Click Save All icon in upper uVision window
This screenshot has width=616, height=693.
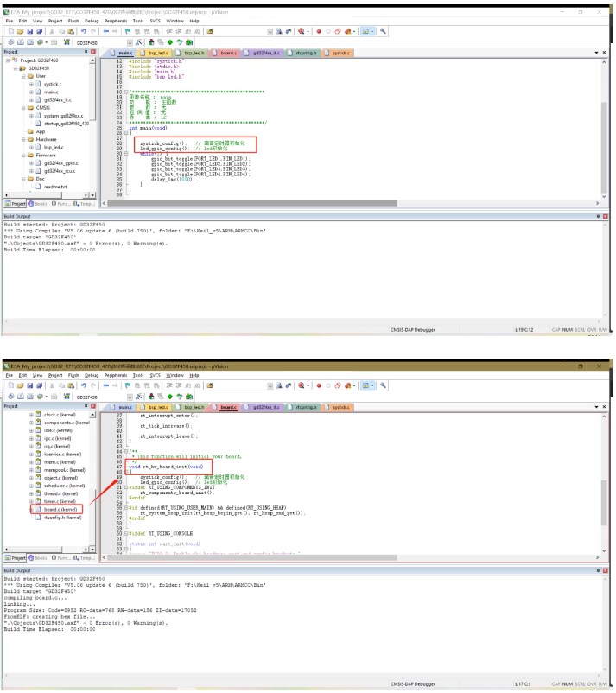40,31
